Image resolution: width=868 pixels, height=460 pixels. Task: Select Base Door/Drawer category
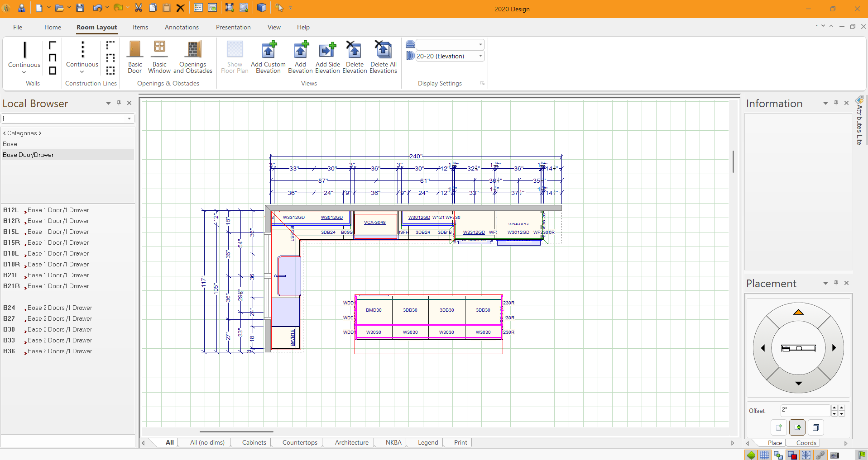point(68,155)
